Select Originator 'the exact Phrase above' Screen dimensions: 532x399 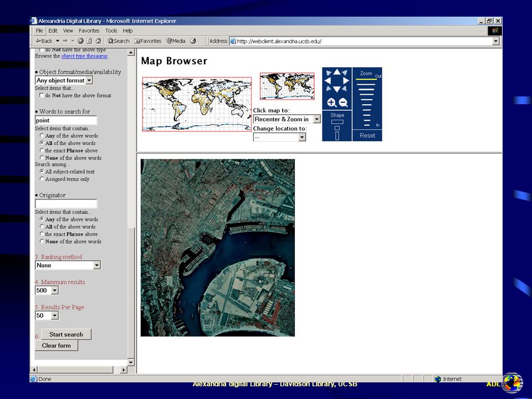[x=42, y=234]
